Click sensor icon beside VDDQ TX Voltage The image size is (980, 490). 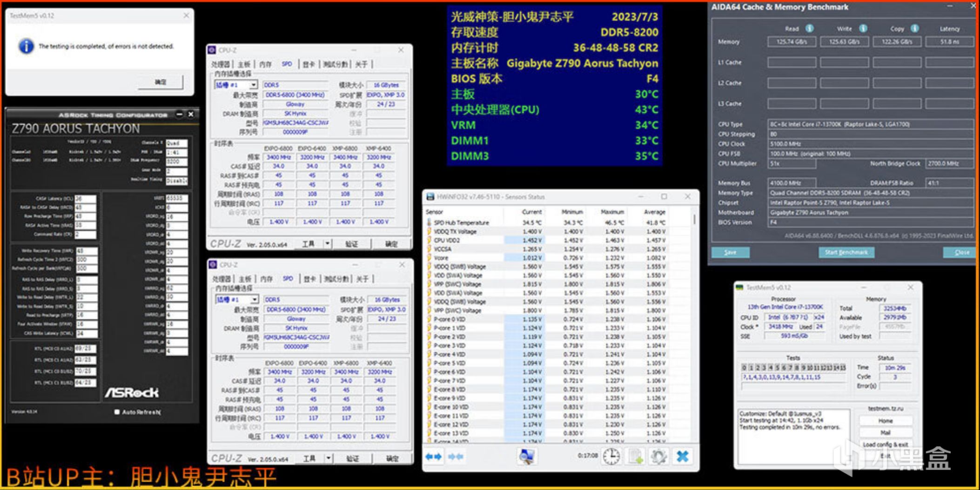[x=429, y=231]
